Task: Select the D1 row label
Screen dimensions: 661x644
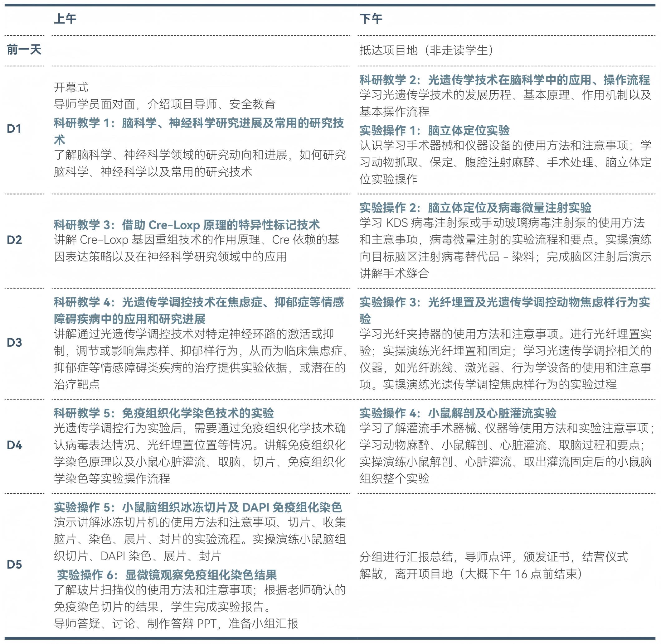Action: [14, 129]
